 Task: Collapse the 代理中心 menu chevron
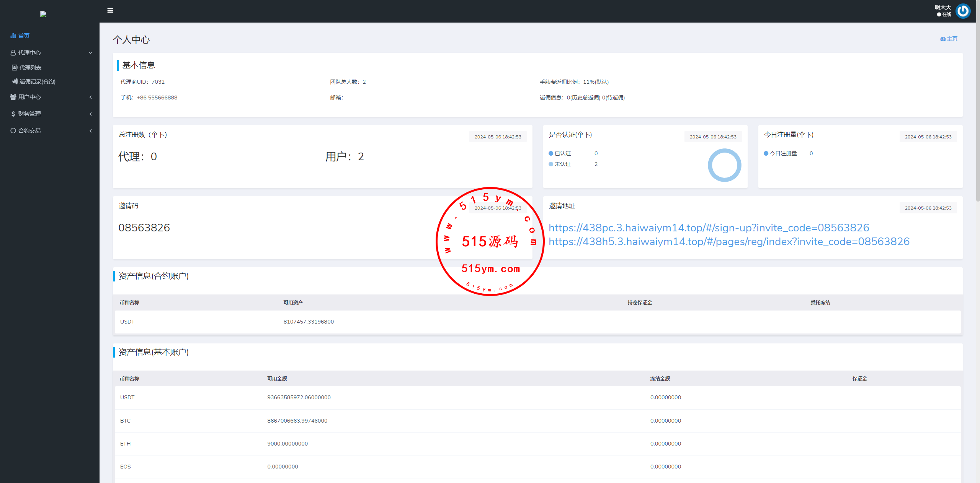coord(90,53)
